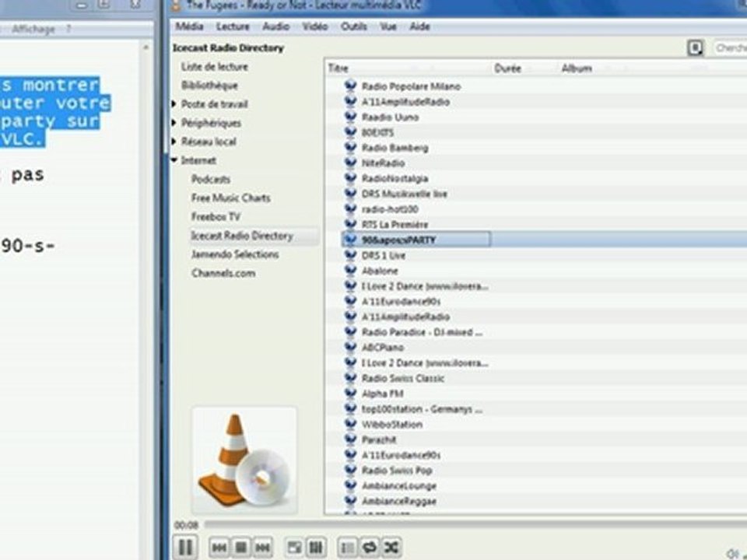Select NiteRadio station

coord(383,163)
